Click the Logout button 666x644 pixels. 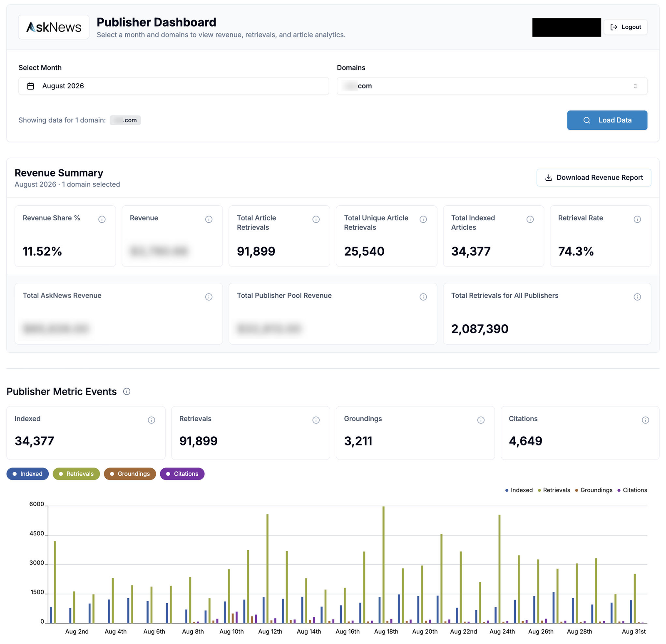point(626,27)
